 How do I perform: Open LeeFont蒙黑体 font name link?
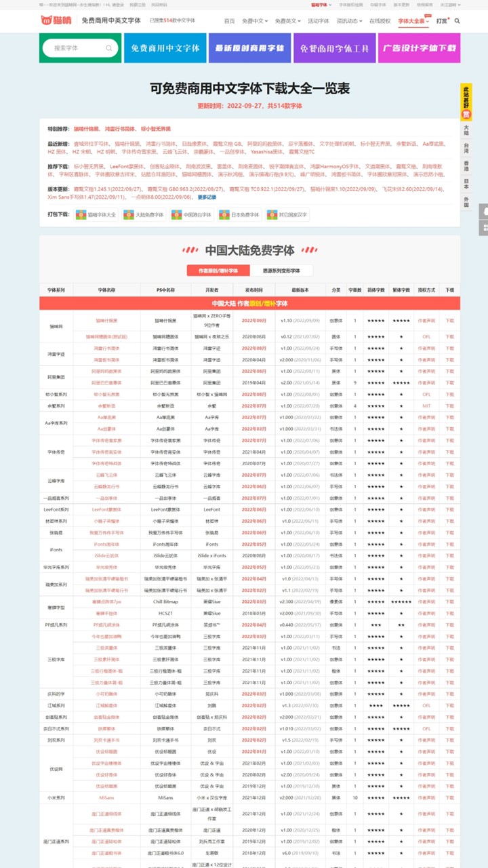pos(106,509)
